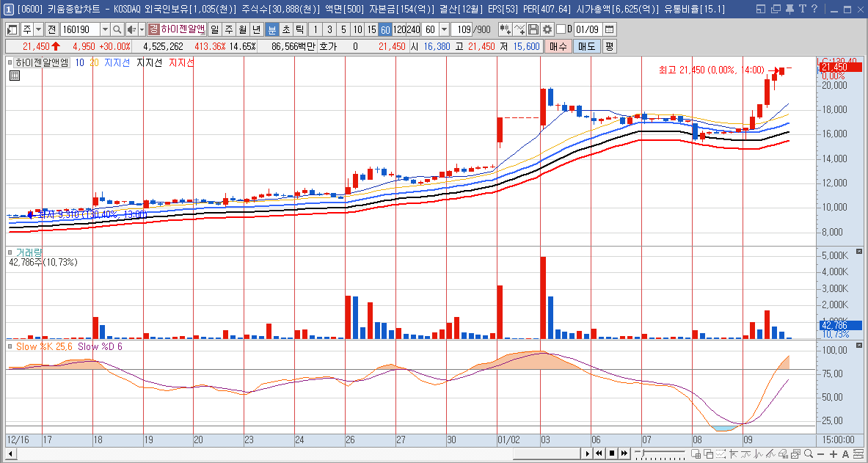The height and width of the screenshot is (463, 868).
Task: Click the stock code 160190 input field
Action: (x=80, y=29)
